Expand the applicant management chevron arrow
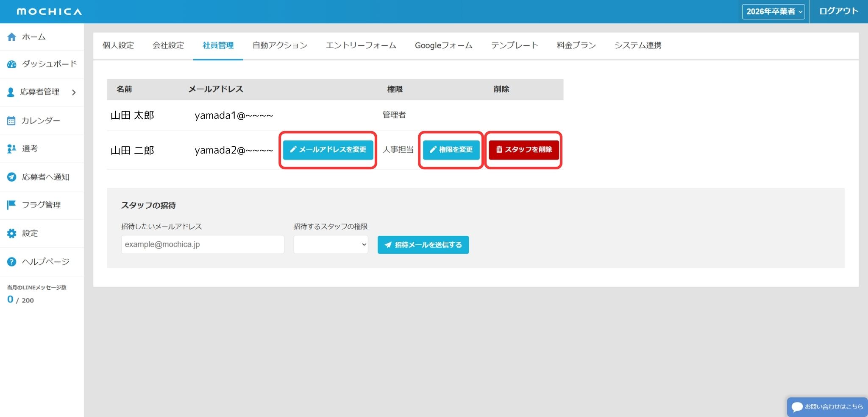The image size is (868, 417). (x=74, y=92)
